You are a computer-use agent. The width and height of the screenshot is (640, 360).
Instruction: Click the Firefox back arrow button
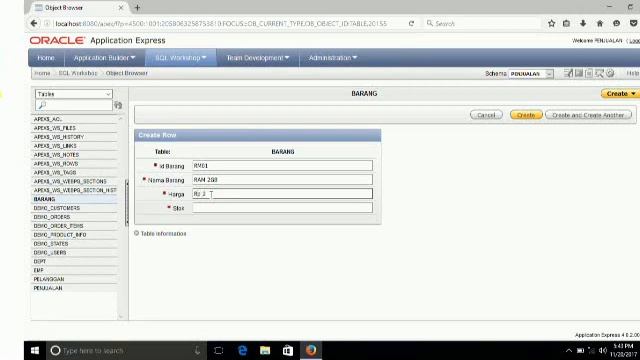(34, 24)
